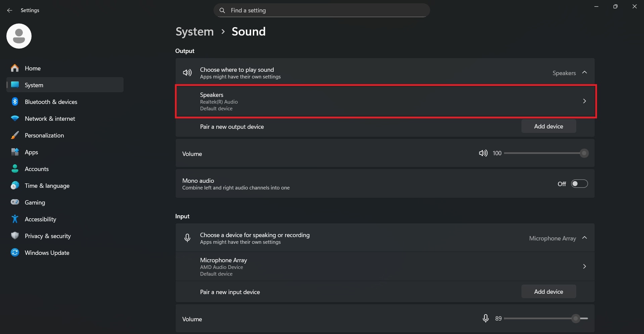Click Add device for input devices

point(549,291)
